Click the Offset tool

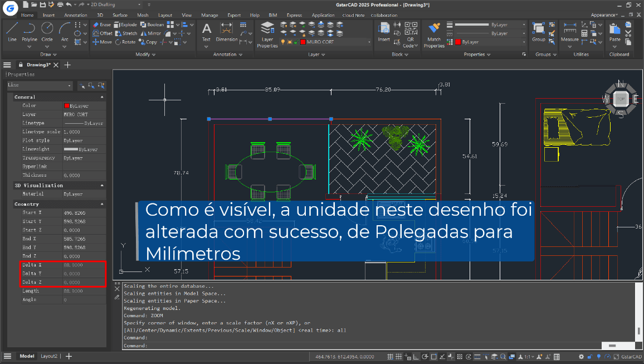pyautogui.click(x=103, y=33)
